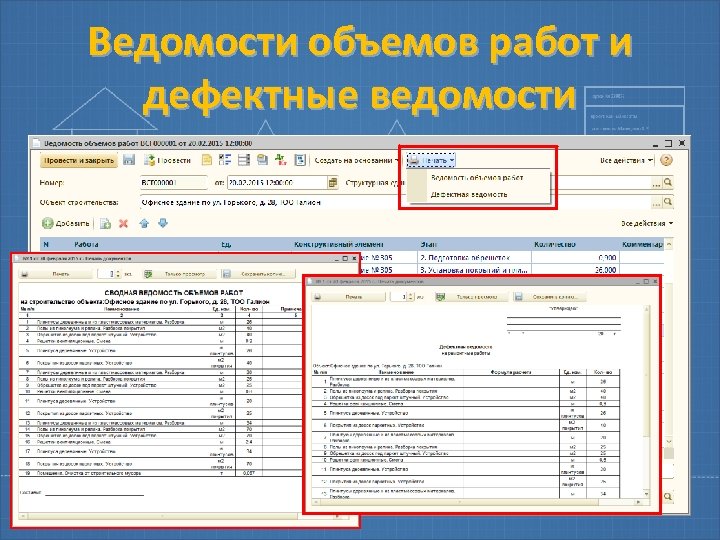This screenshot has height=540, width=720.
Task: Click the magnifier icon at the main window's lower right
Action: coord(668,496)
